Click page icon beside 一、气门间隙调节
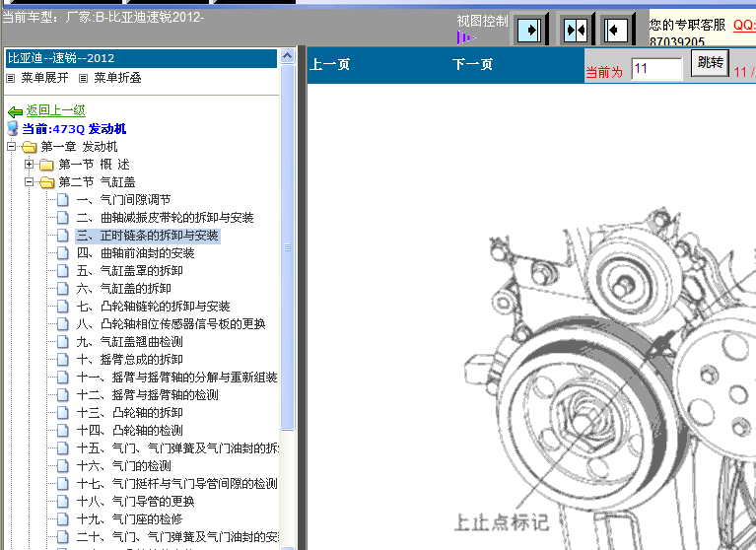The image size is (756, 550). (63, 199)
